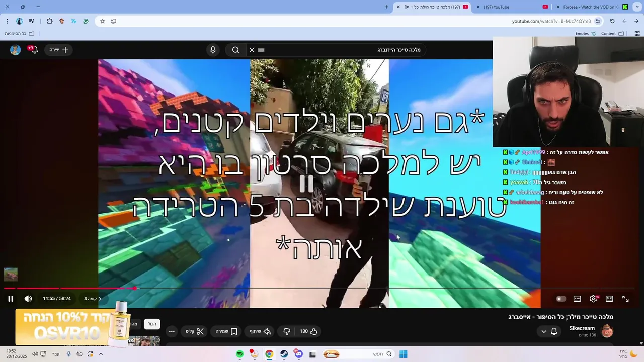Mute the video volume speaker icon

pos(28,299)
